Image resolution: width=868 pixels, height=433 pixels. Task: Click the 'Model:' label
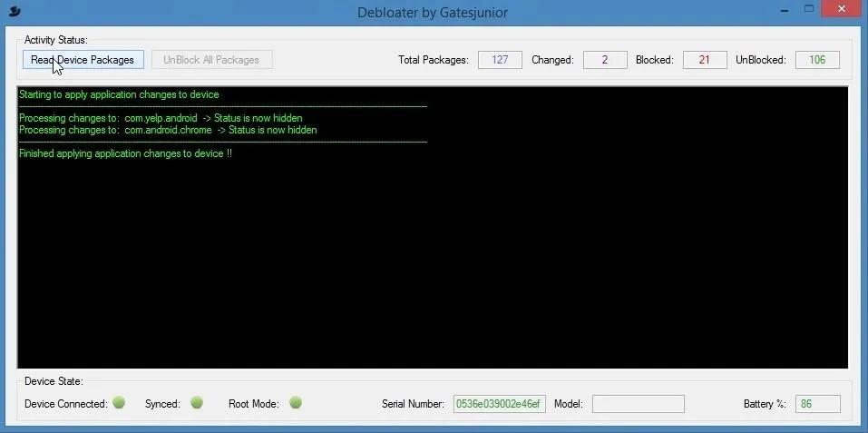click(569, 404)
